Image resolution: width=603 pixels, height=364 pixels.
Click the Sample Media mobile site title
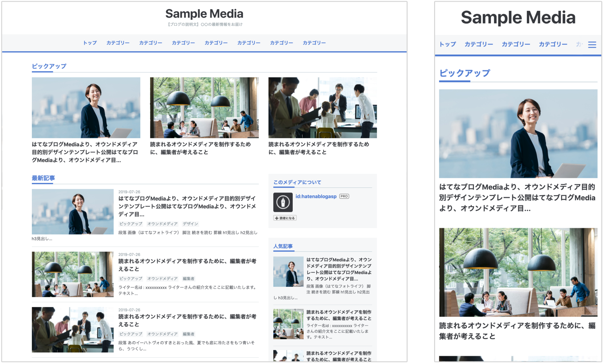518,18
